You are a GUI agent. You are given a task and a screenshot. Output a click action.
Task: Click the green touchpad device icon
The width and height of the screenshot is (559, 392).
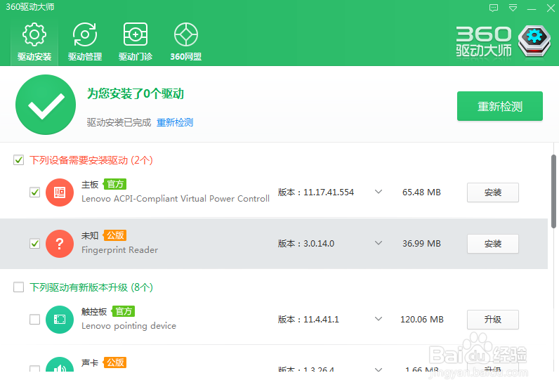[60, 320]
